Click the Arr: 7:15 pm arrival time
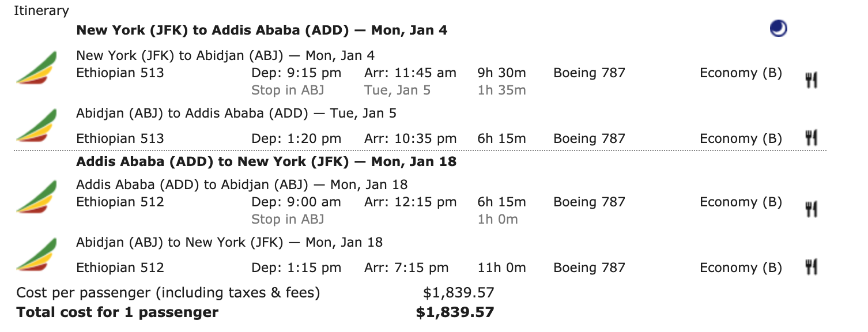 pyautogui.click(x=406, y=267)
